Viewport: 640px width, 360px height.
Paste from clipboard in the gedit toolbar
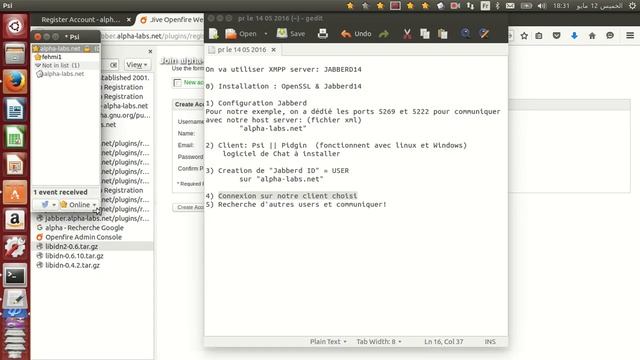[x=442, y=34]
